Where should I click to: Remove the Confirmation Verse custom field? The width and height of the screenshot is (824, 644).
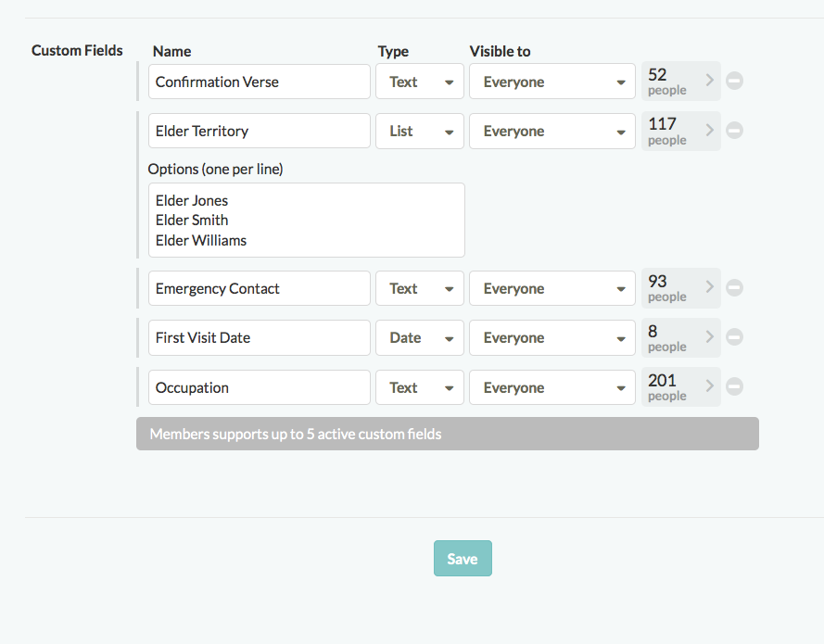tap(734, 82)
